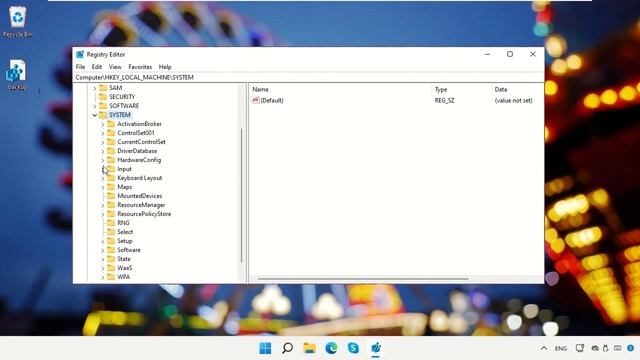This screenshot has height=360, width=640.
Task: Open taskbar Search
Action: 287,348
